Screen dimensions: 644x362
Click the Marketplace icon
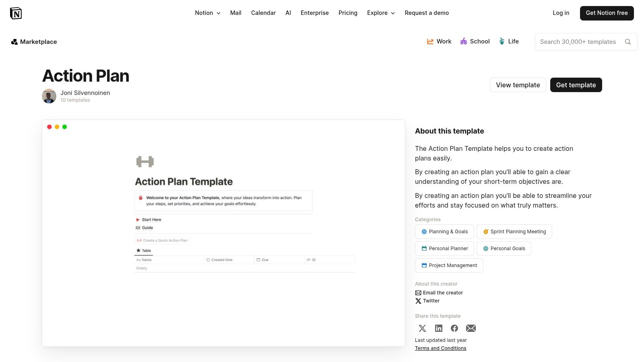coord(14,41)
